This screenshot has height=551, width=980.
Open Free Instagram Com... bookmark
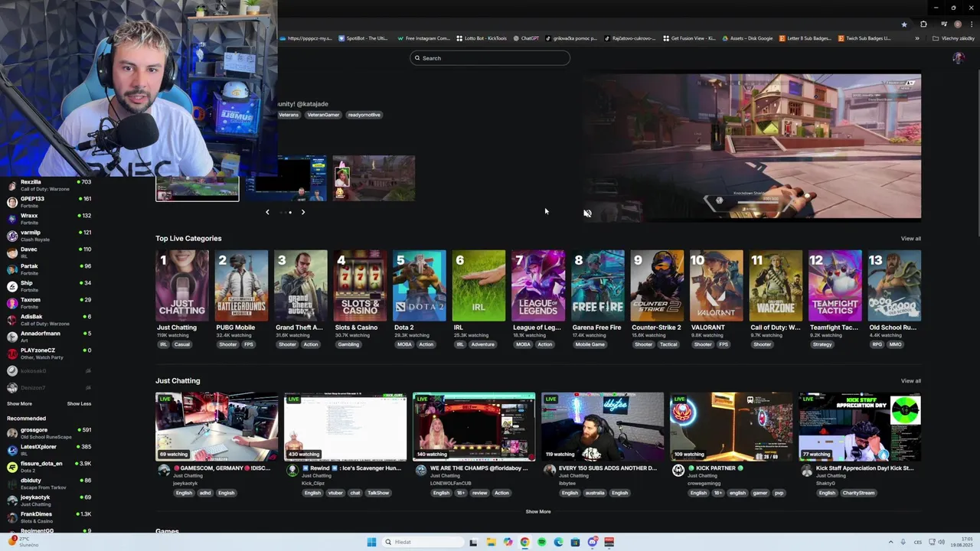423,38
